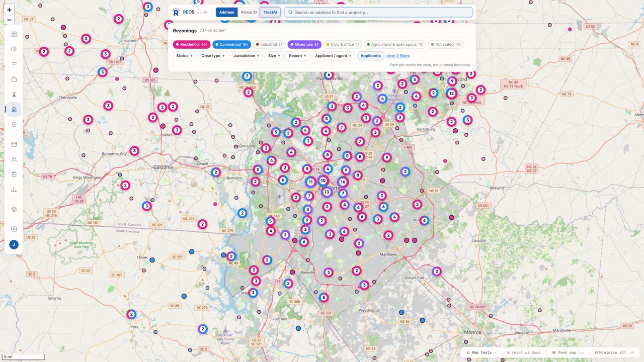The height and width of the screenshot is (362, 644).
Task: Expand the Applicant / agent dropdown
Action: (334, 56)
